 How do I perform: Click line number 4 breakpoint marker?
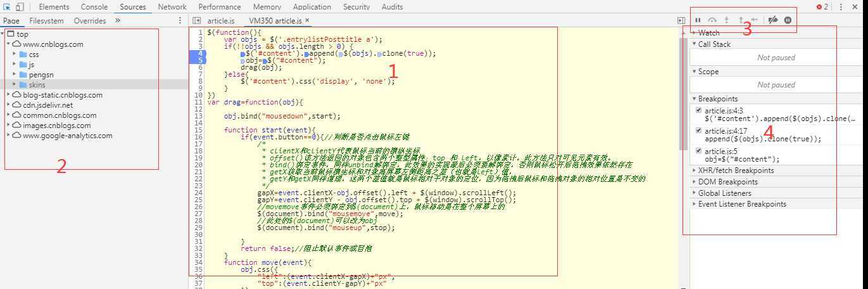[x=199, y=53]
